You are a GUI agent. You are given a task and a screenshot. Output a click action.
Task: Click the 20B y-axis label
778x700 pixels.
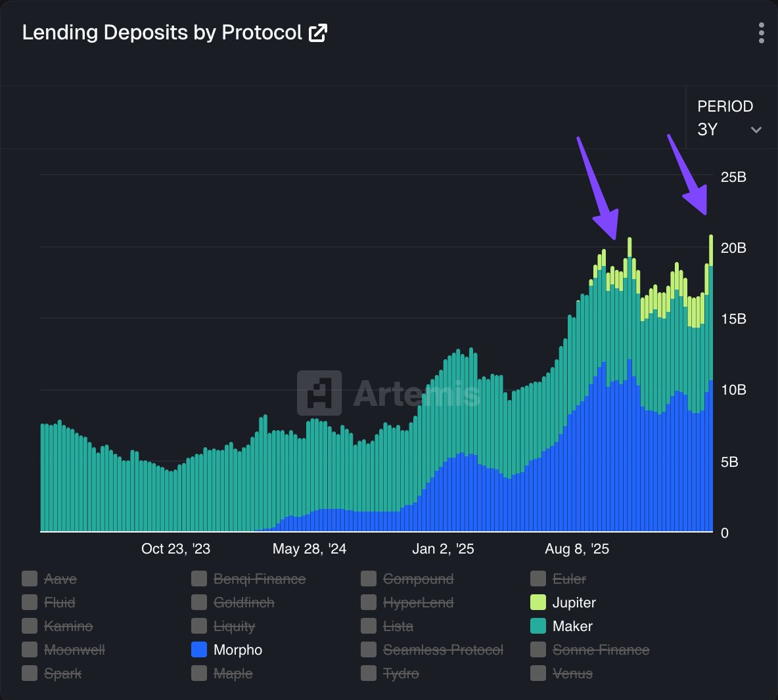point(733,248)
